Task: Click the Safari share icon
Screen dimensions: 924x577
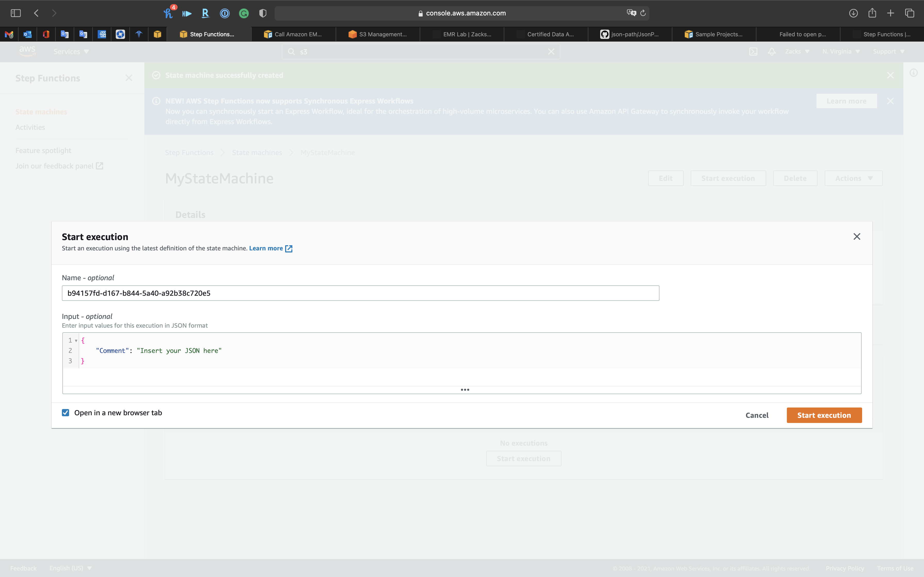Action: point(872,13)
